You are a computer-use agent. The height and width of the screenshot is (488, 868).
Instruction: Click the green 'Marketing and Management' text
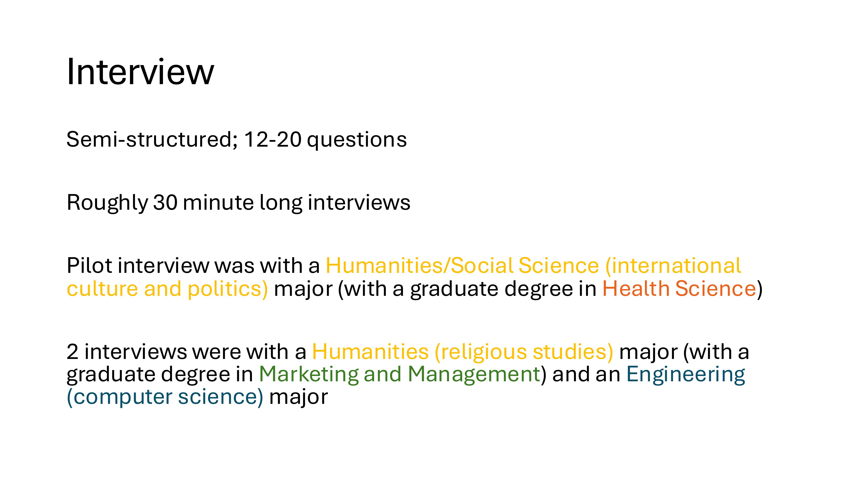400,374
